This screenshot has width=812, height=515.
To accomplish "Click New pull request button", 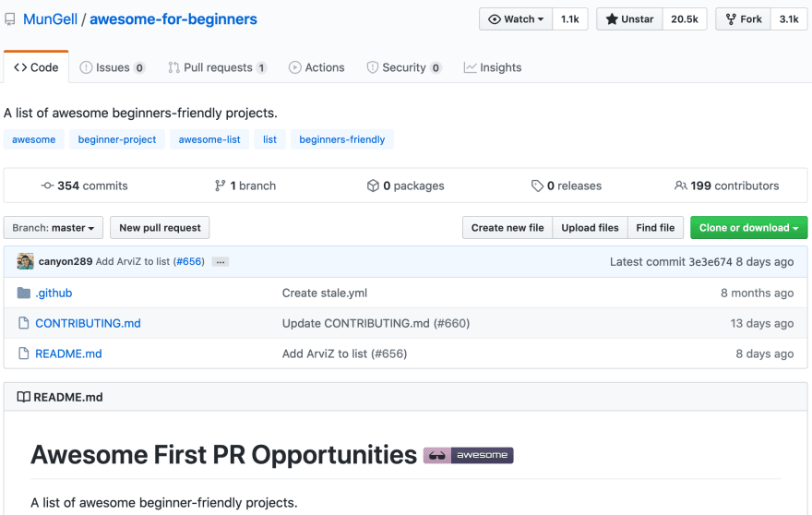I will click(160, 228).
